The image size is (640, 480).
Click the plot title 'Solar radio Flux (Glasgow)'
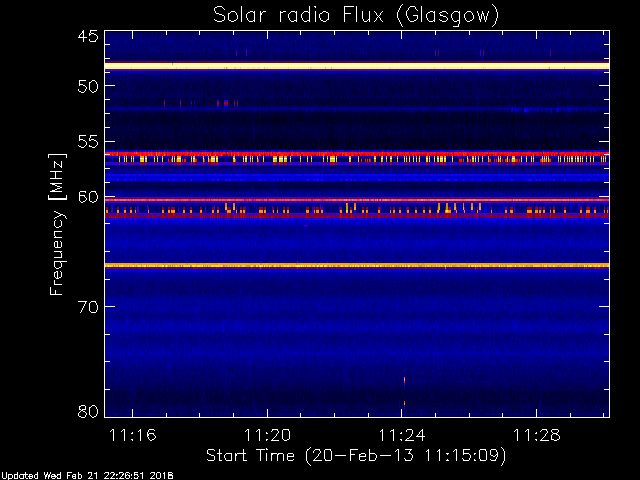(356, 15)
